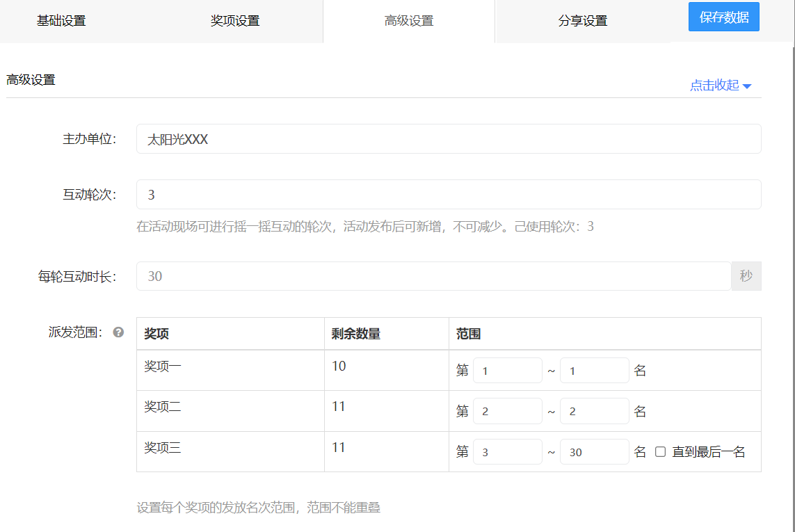Switch to the 基础设置 tab
The image size is (795, 532).
tap(61, 21)
